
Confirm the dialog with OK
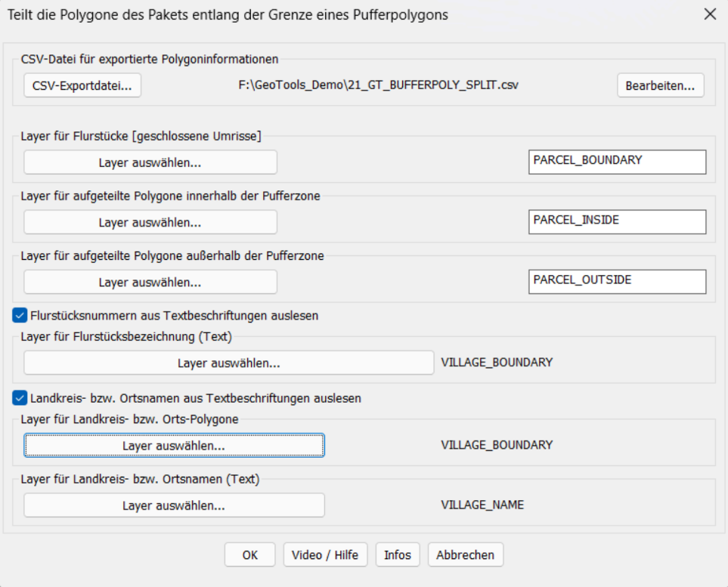(249, 555)
